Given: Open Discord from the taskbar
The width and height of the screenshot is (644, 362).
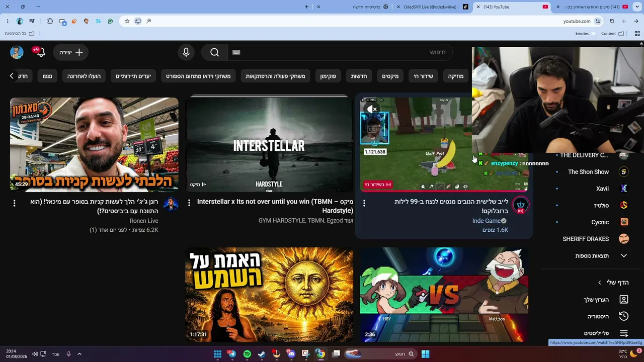Looking at the screenshot, I should (291, 354).
